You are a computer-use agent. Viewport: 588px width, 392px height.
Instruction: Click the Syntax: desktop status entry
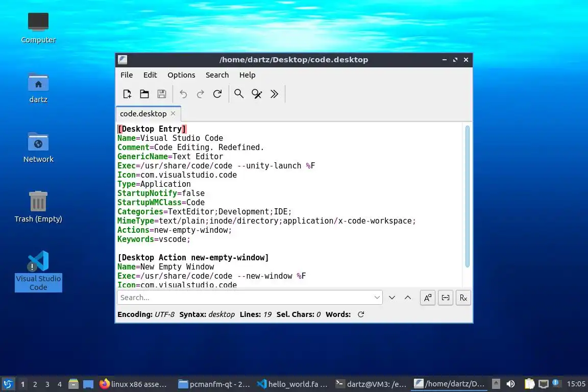point(207,314)
